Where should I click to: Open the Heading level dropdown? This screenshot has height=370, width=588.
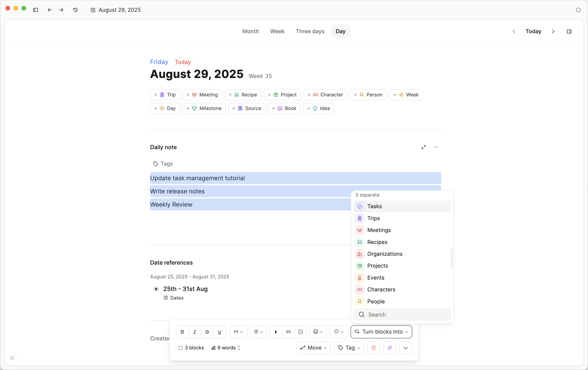(238, 332)
